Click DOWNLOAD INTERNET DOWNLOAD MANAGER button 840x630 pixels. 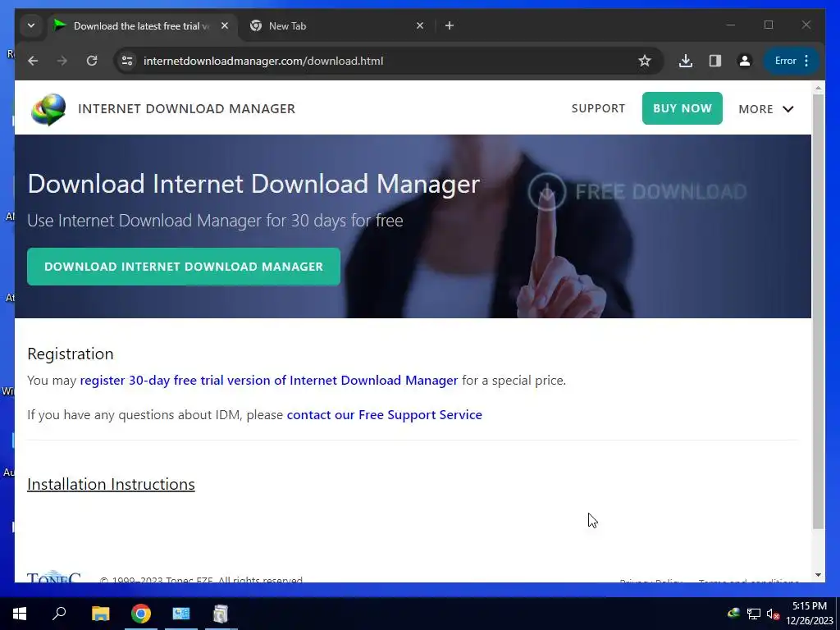point(184,267)
